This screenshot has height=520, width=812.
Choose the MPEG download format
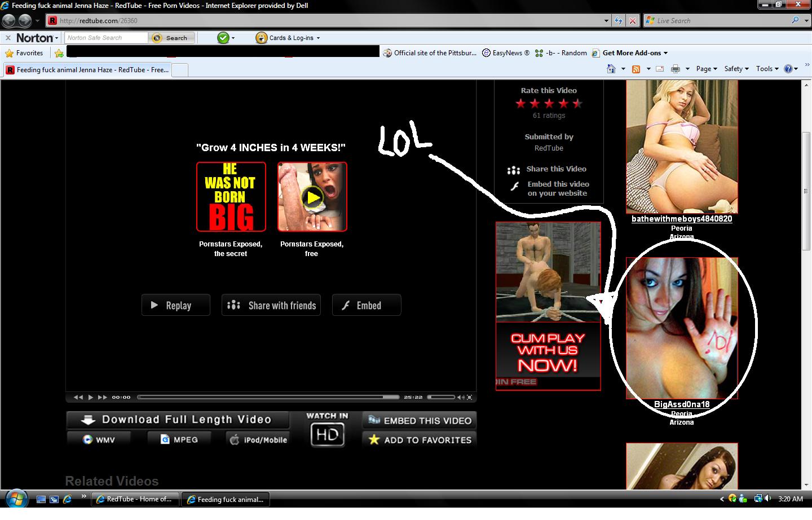179,439
